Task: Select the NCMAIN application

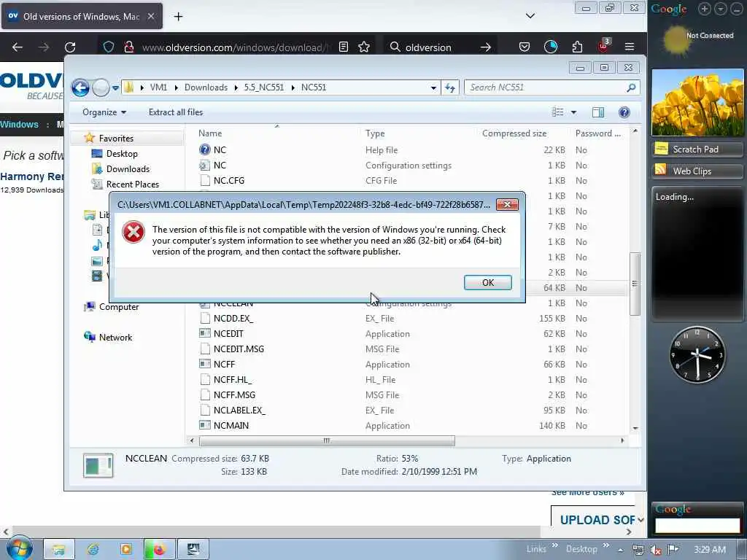Action: click(x=231, y=425)
